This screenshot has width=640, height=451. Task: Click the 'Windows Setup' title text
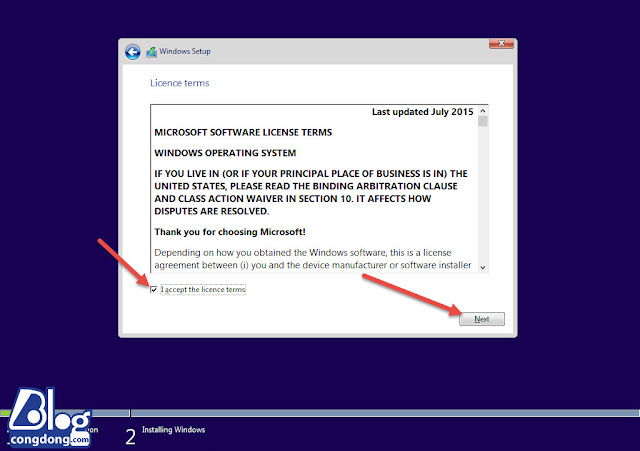tap(185, 51)
